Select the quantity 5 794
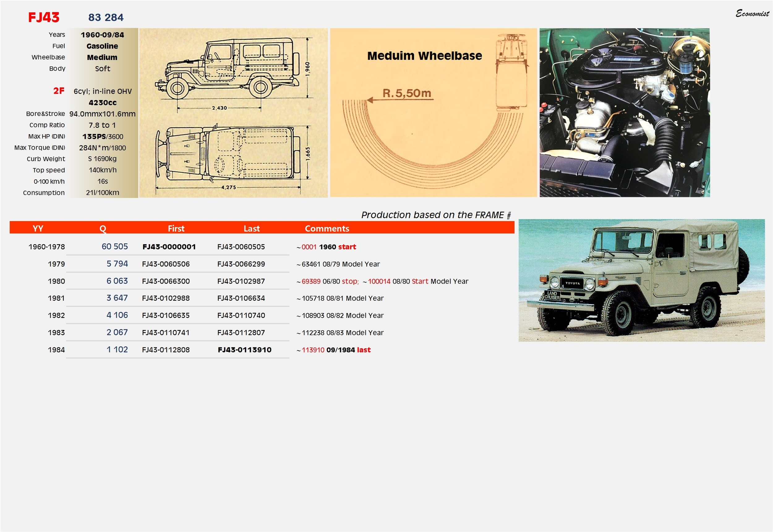 pos(117,264)
